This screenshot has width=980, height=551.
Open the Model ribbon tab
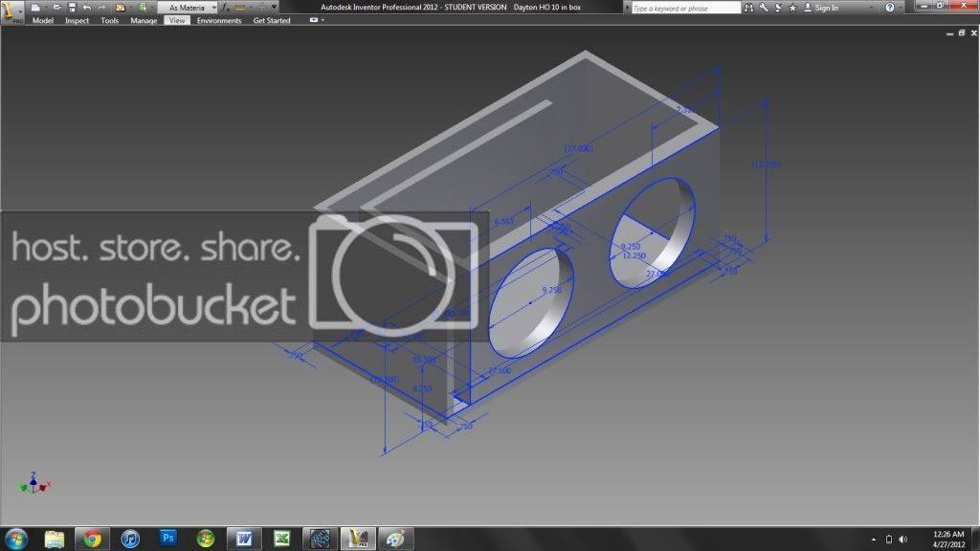pos(42,21)
